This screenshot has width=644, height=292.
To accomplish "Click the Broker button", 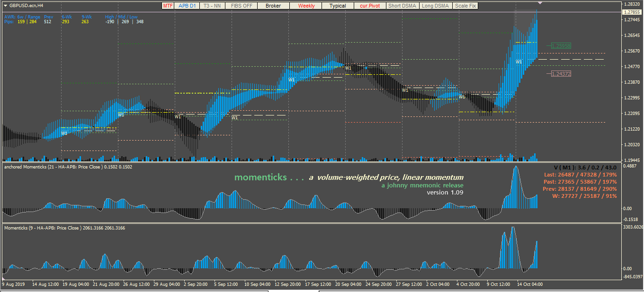I will (x=273, y=6).
